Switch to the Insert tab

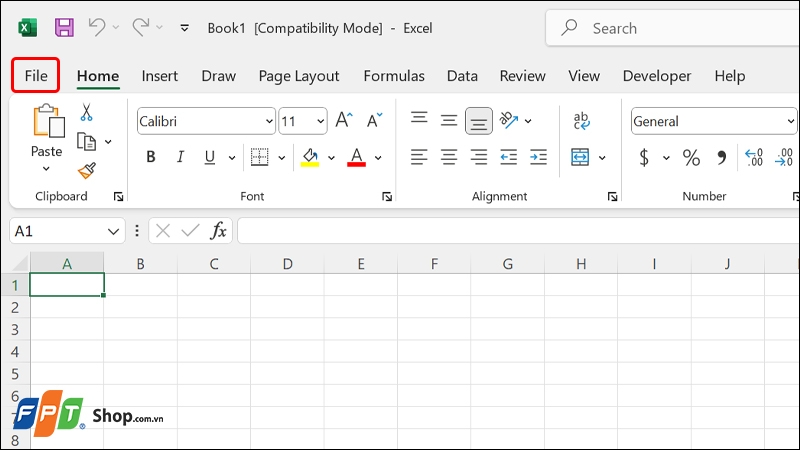click(x=160, y=76)
